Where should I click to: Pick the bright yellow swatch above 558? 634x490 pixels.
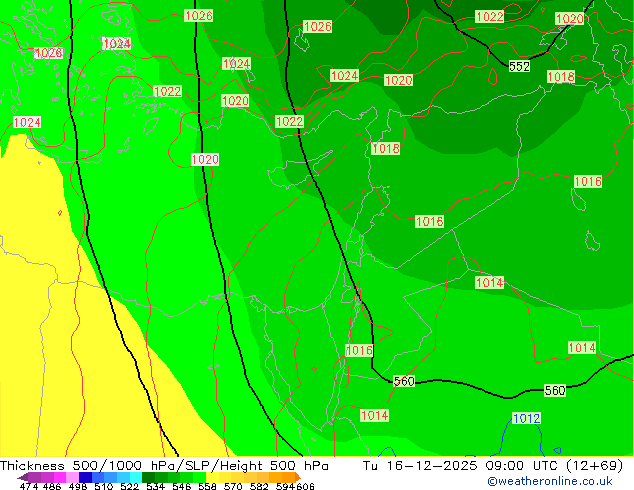pyautogui.click(x=212, y=477)
